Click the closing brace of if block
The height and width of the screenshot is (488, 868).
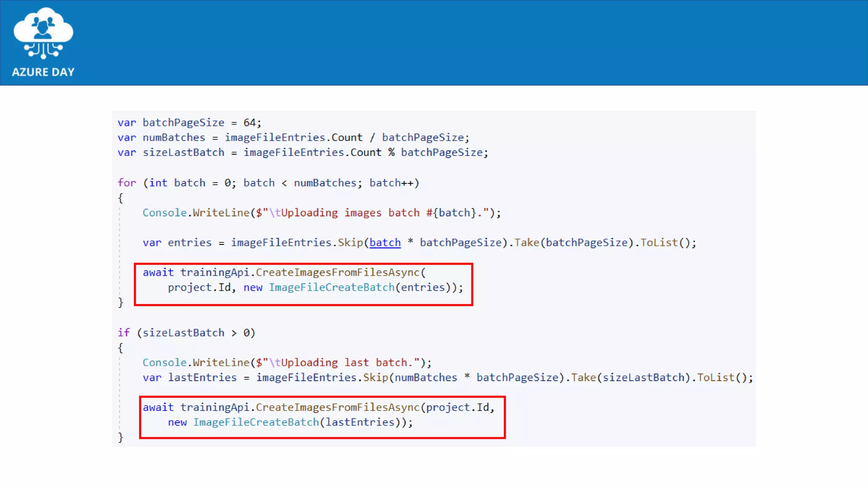tap(120, 437)
